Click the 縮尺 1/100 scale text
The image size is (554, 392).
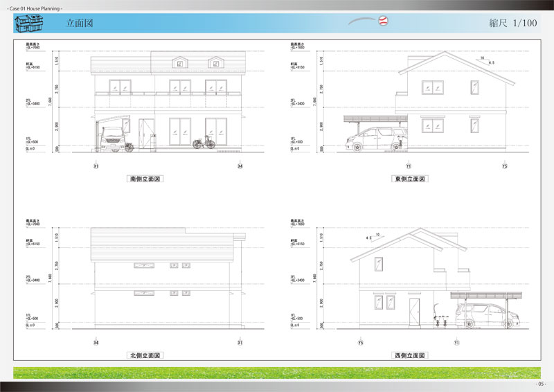(512, 24)
